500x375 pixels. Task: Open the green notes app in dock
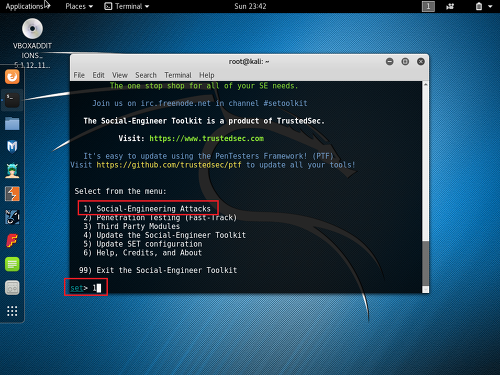click(12, 264)
